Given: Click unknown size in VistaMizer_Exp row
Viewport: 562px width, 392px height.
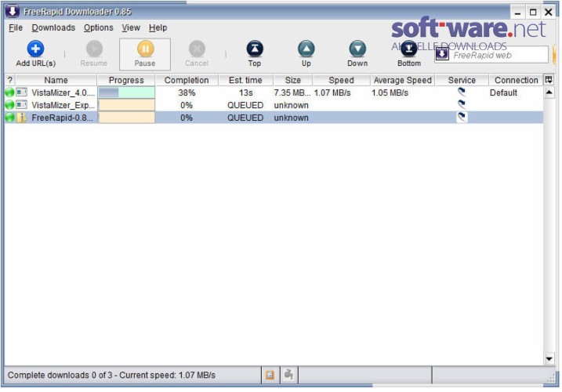Looking at the screenshot, I should click(291, 105).
